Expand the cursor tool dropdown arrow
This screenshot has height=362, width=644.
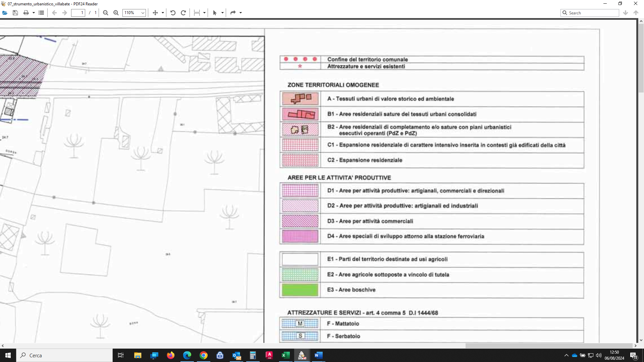(222, 13)
